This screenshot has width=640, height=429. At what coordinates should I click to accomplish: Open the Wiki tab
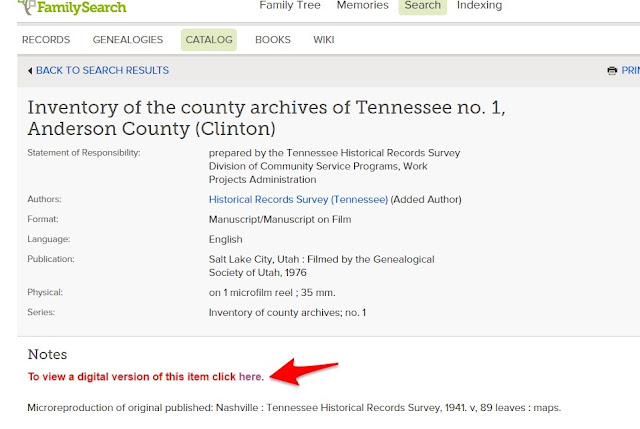click(324, 40)
